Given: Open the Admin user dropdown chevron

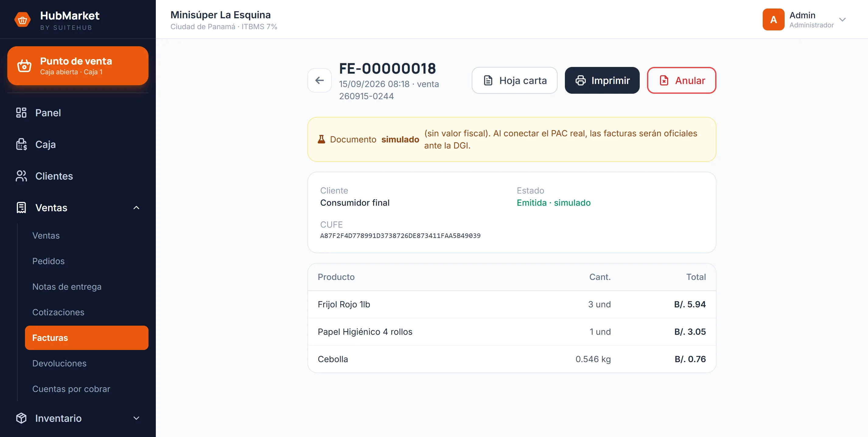Looking at the screenshot, I should tap(842, 19).
